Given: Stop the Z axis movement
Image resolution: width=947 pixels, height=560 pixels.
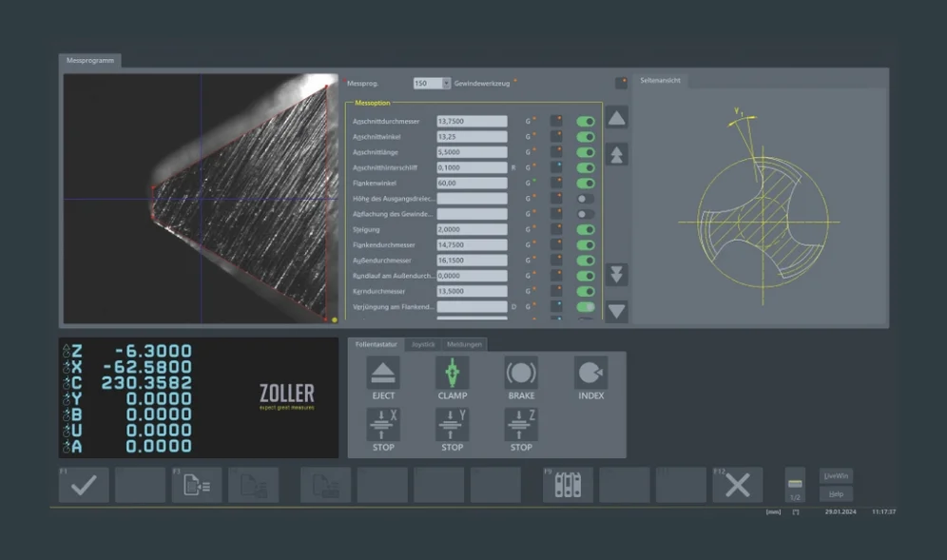Looking at the screenshot, I should coord(521,425).
